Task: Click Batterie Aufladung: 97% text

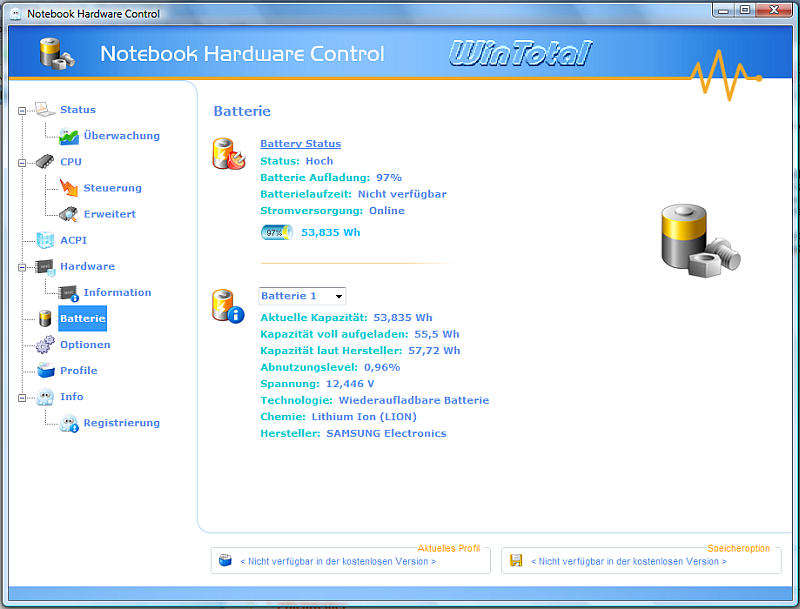Action: [x=331, y=177]
